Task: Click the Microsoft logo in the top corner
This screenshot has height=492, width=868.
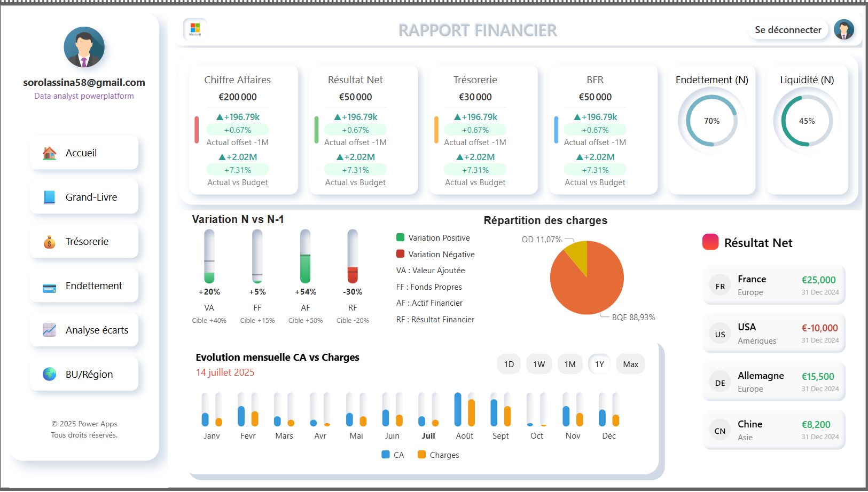Action: point(196,28)
